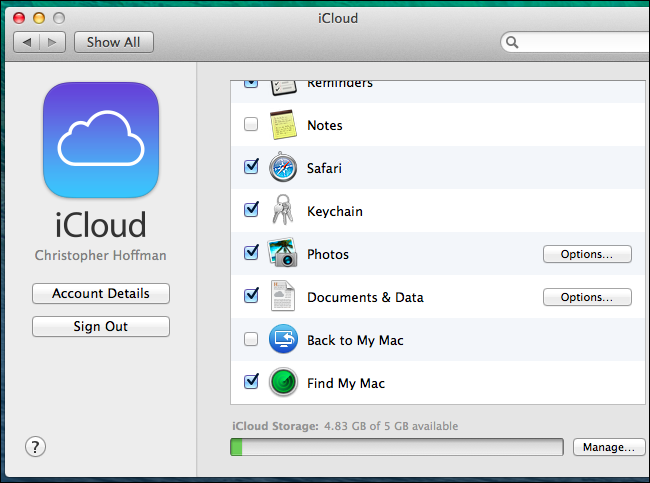Click the Documents & Data icon
Viewport: 650px width, 483px height.
283,296
